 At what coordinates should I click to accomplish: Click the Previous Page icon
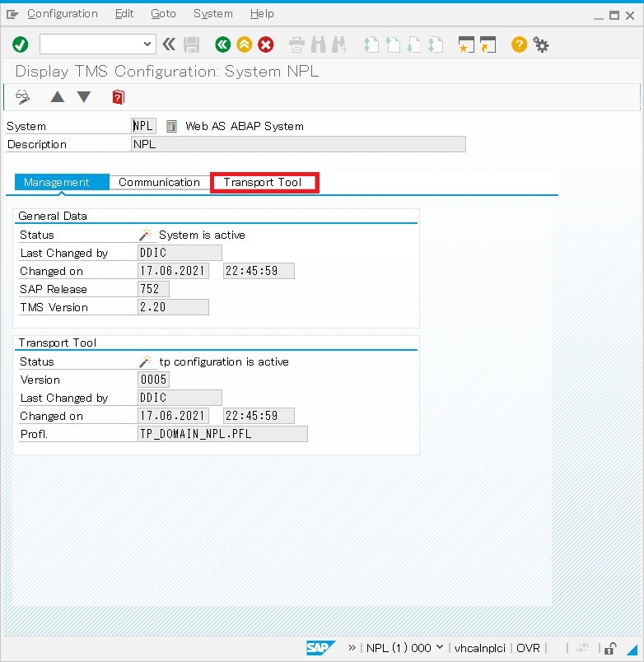[x=393, y=44]
